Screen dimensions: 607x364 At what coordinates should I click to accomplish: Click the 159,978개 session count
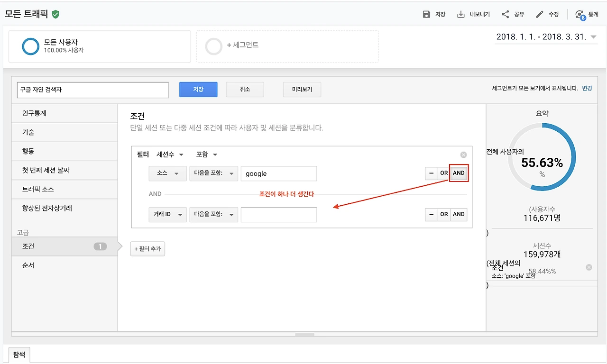pos(542,255)
